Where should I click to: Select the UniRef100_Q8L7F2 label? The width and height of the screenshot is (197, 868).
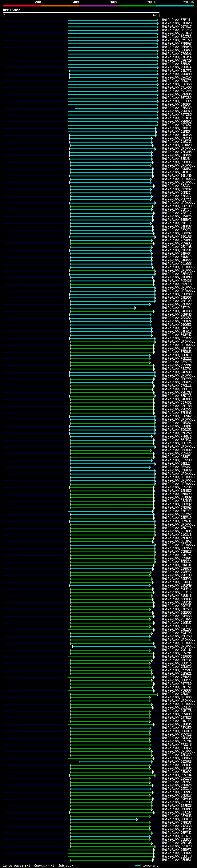point(176,71)
